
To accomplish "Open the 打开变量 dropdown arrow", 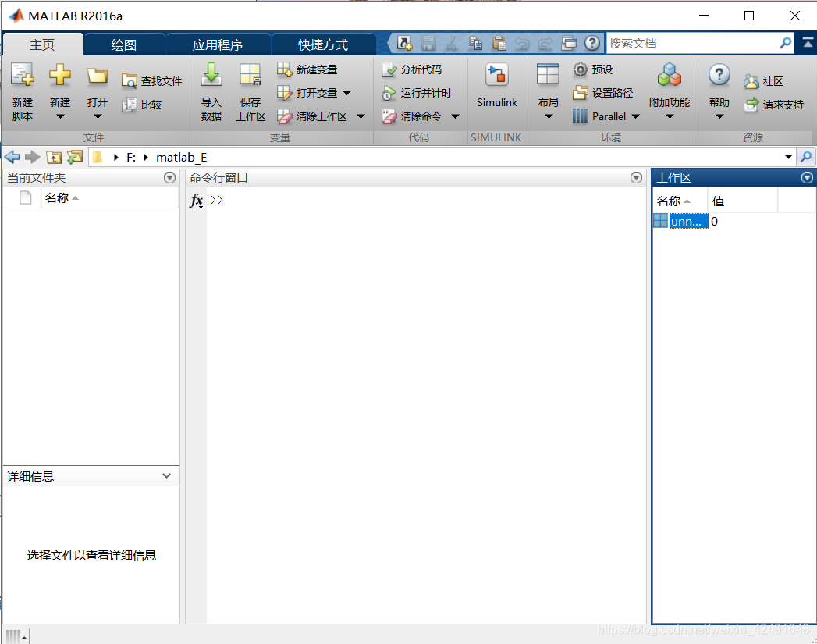I will pos(347,93).
